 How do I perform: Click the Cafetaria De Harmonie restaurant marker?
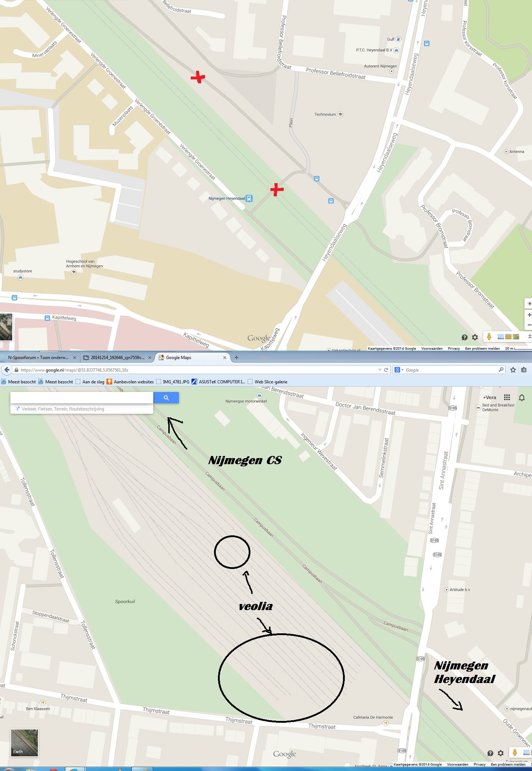[386, 723]
